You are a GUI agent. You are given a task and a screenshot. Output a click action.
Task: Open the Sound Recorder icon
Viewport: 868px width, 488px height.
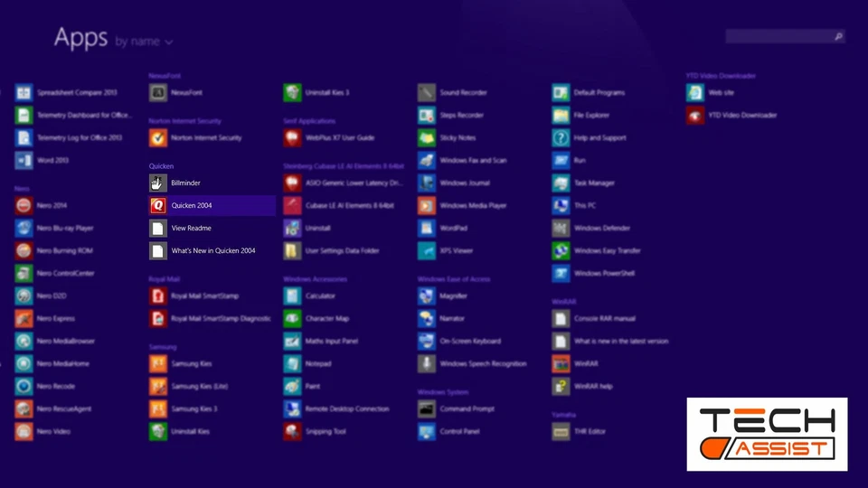coord(426,92)
